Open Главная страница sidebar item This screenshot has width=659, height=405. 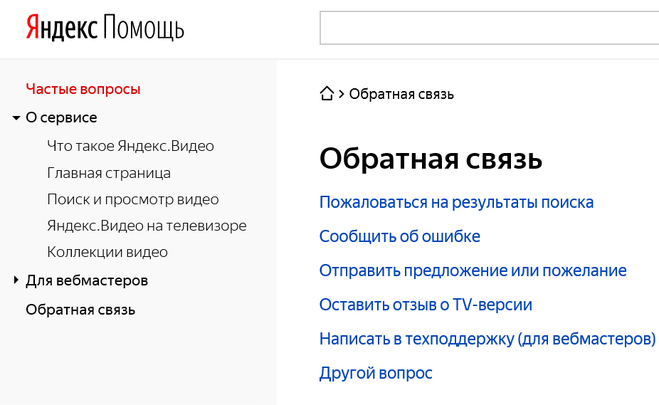click(108, 173)
